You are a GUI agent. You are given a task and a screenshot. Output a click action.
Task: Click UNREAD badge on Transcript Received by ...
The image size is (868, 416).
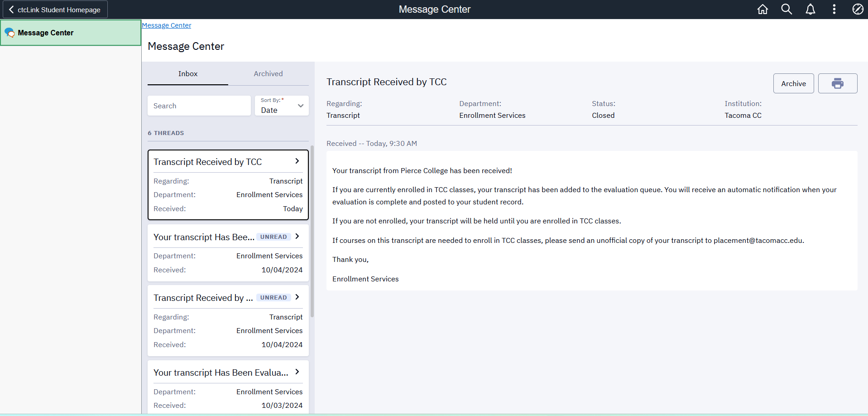pyautogui.click(x=273, y=298)
